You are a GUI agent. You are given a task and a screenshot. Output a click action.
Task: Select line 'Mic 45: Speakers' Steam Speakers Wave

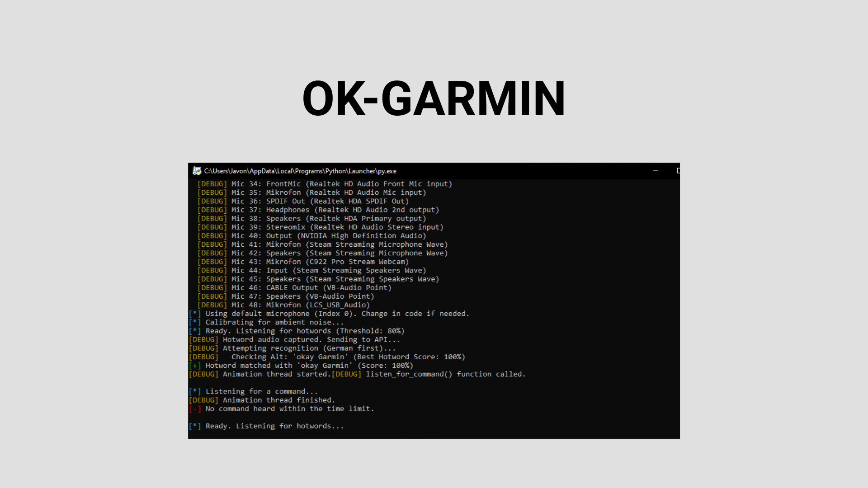tap(318, 279)
